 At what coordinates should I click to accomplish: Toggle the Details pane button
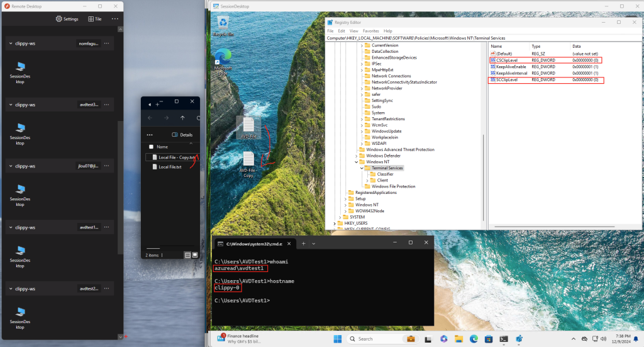[x=182, y=135]
